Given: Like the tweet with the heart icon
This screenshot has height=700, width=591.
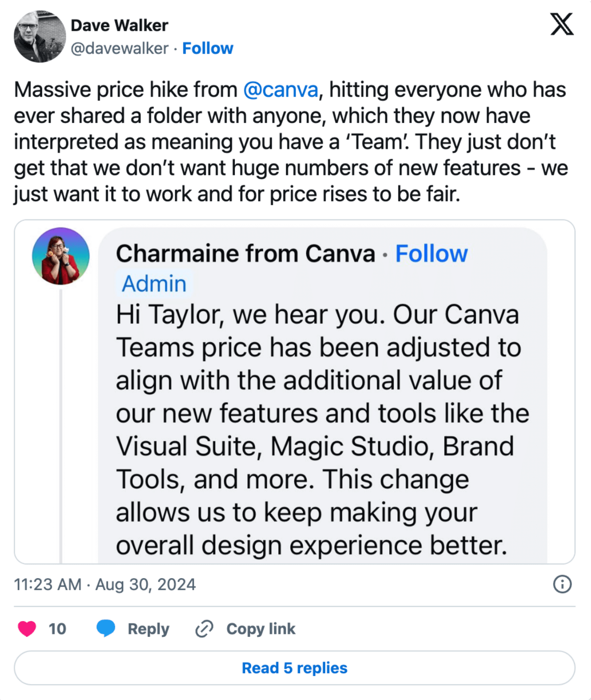Looking at the screenshot, I should pyautogui.click(x=27, y=629).
